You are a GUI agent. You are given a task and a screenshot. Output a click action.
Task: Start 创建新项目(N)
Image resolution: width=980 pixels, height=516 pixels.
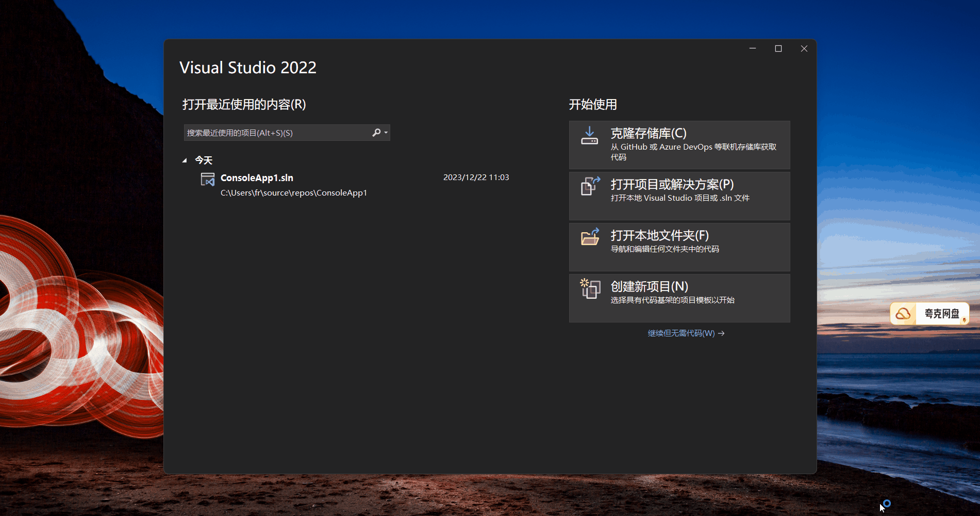[679, 298]
